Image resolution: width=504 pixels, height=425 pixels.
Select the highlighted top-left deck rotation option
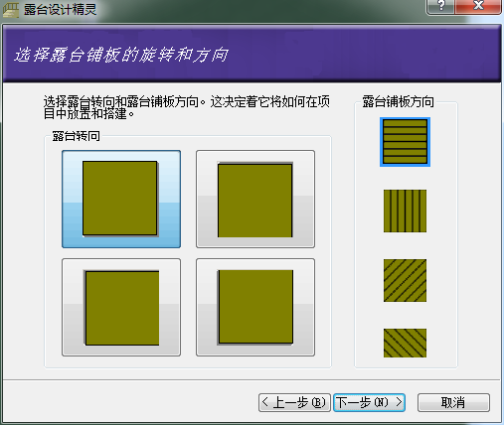pos(121,199)
